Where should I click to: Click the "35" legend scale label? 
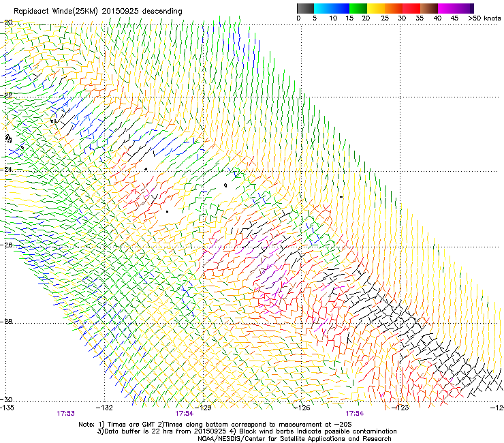click(420, 18)
